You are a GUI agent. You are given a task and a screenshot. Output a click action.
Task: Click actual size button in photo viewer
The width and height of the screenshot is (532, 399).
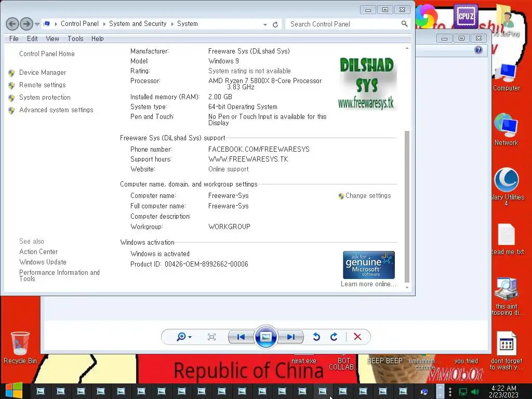[x=212, y=337]
